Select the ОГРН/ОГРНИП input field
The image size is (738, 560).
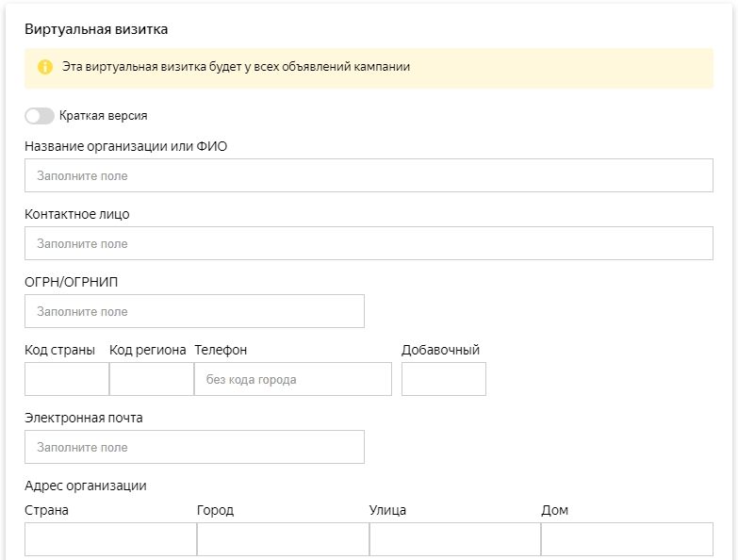pos(194,311)
